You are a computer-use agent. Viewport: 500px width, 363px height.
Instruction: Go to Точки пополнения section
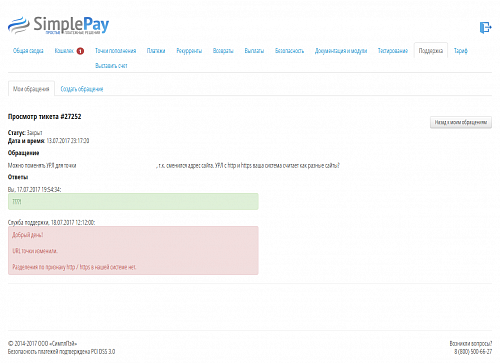pos(115,51)
